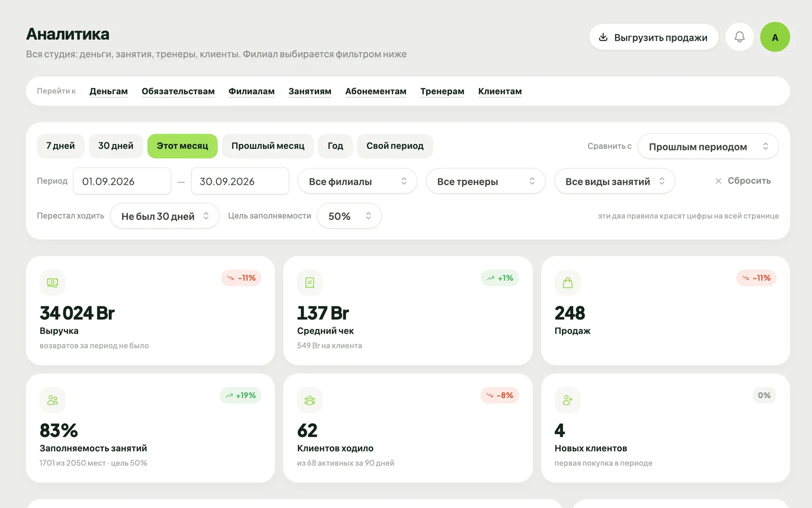812x508 pixels.
Task: Click the +19% trend badge on Заполняемость
Action: (241, 395)
